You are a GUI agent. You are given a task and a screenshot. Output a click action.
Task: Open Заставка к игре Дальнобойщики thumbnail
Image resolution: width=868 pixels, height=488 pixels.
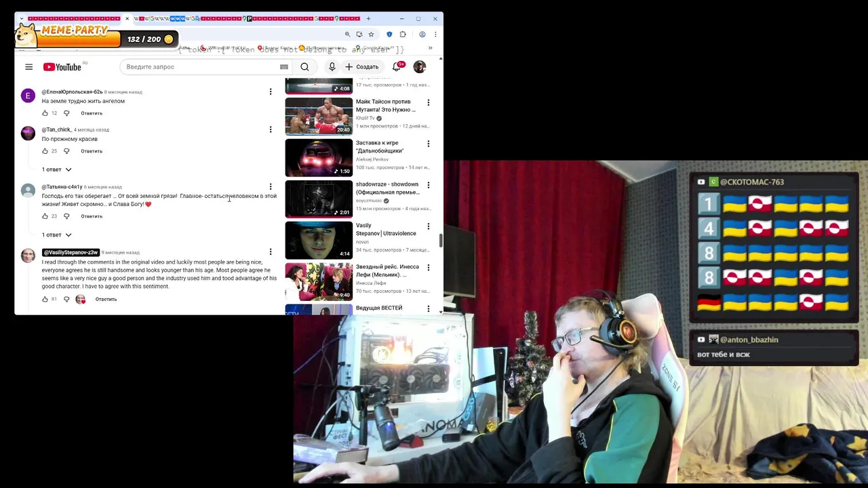319,158
